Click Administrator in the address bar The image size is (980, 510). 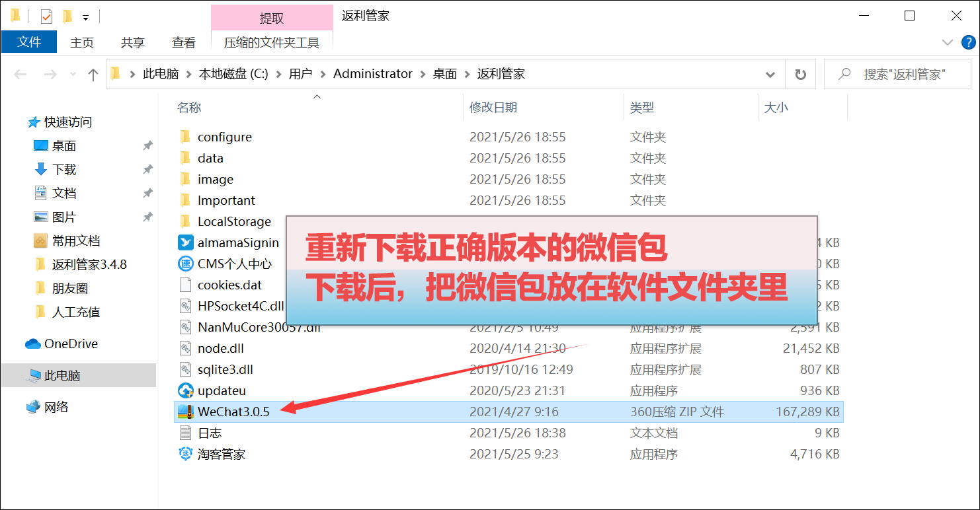(x=373, y=74)
